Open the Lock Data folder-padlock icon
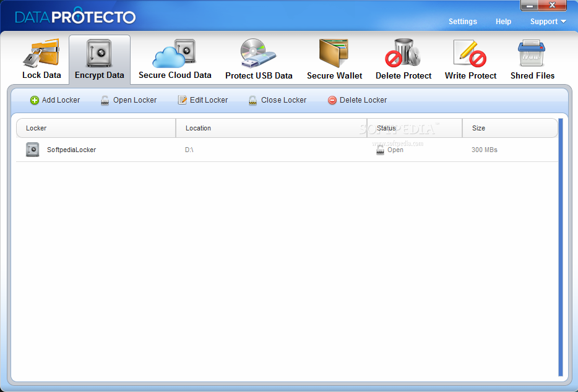This screenshot has height=392, width=578. point(41,53)
